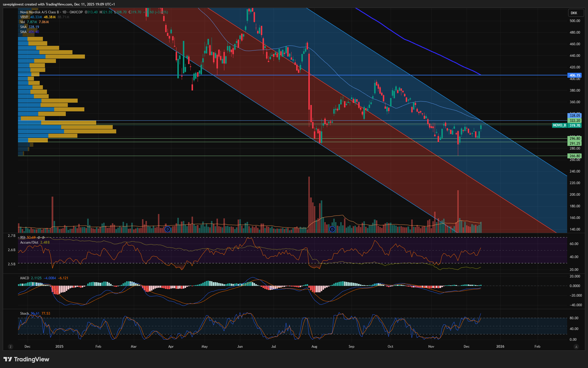Image resolution: width=588 pixels, height=368 pixels.
Task: Select the Stoch indicator label
Action: [x=24, y=313]
